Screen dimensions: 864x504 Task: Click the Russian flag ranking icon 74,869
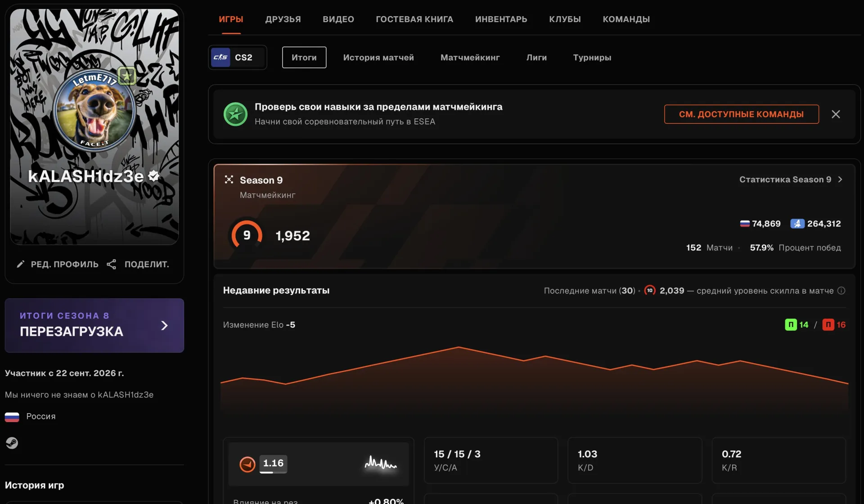point(745,224)
